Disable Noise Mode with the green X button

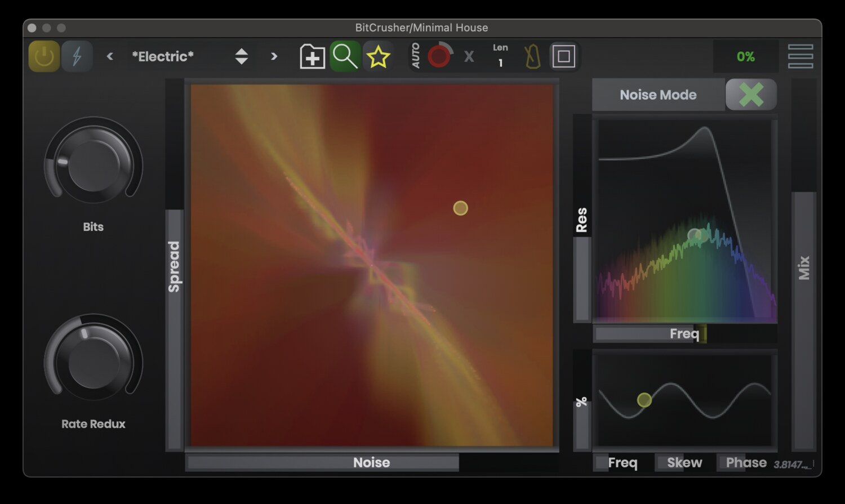751,95
